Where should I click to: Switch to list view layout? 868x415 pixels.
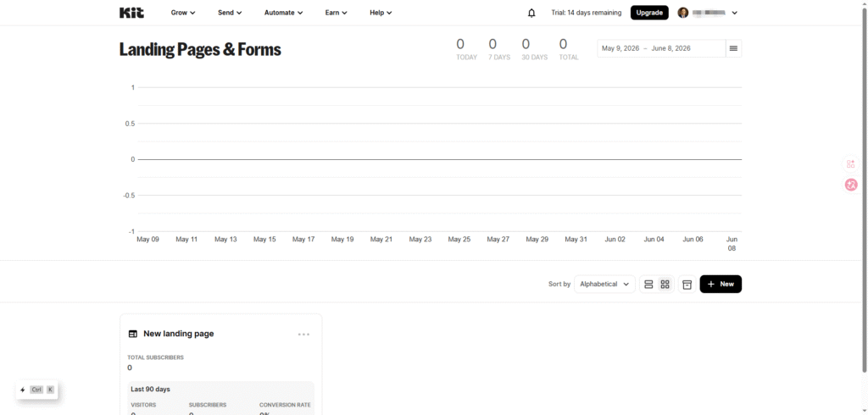(648, 284)
